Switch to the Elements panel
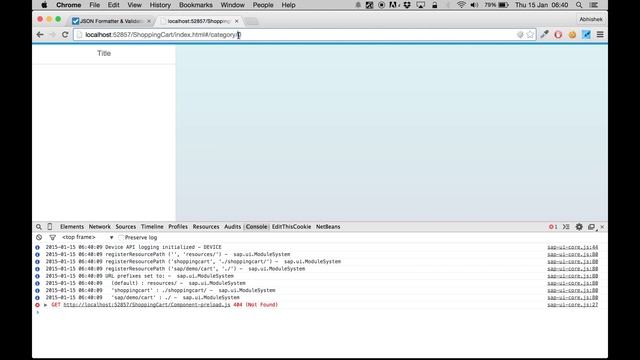The width and height of the screenshot is (640, 360). tap(72, 227)
